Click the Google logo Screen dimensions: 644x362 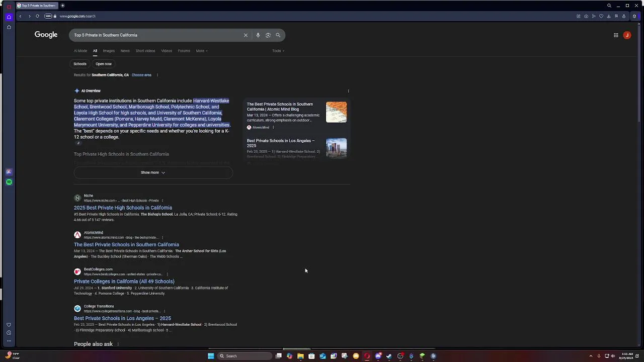(x=46, y=35)
